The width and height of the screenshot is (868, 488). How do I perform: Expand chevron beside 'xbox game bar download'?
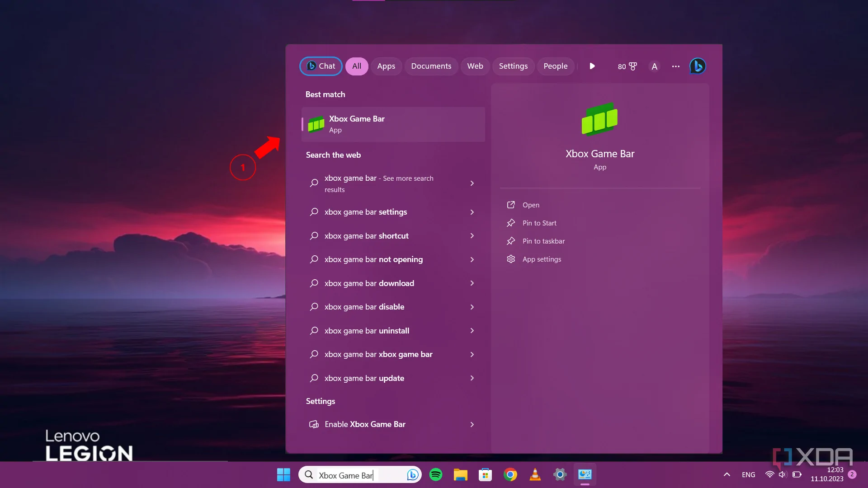pyautogui.click(x=472, y=283)
